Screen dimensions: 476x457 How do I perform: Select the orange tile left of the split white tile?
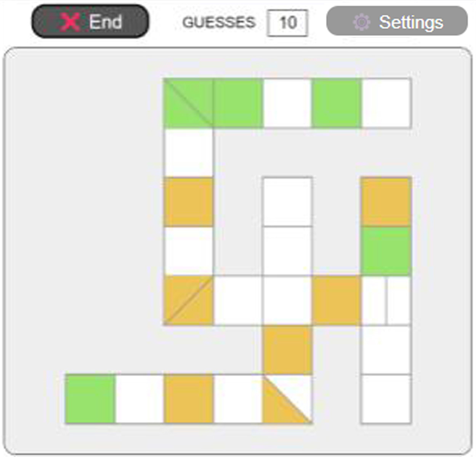pos(337,300)
